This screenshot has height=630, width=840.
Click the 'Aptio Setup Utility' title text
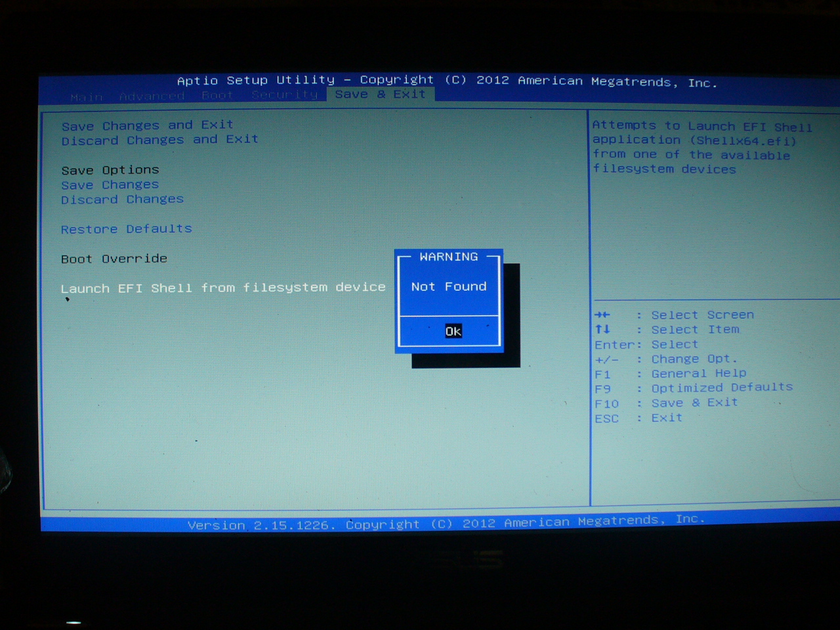click(256, 80)
